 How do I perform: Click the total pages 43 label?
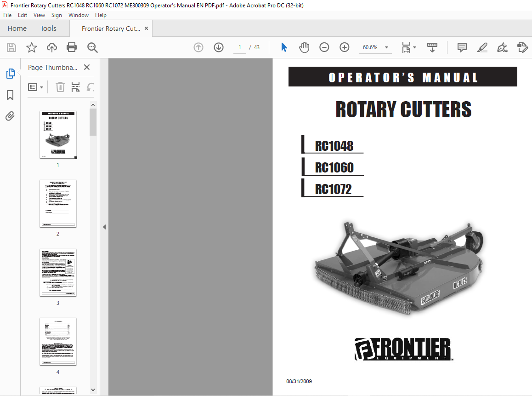pos(256,47)
